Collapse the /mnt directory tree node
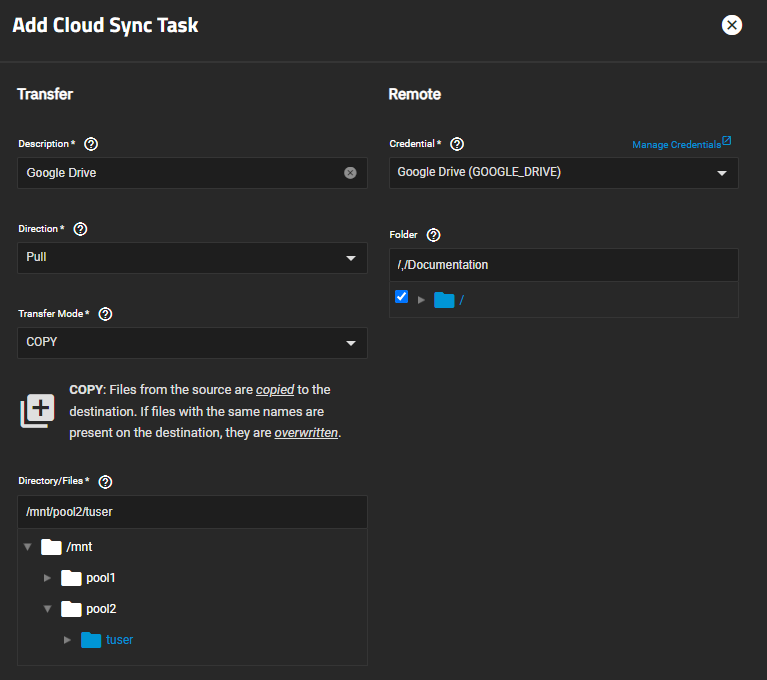The height and width of the screenshot is (680, 767). point(28,547)
